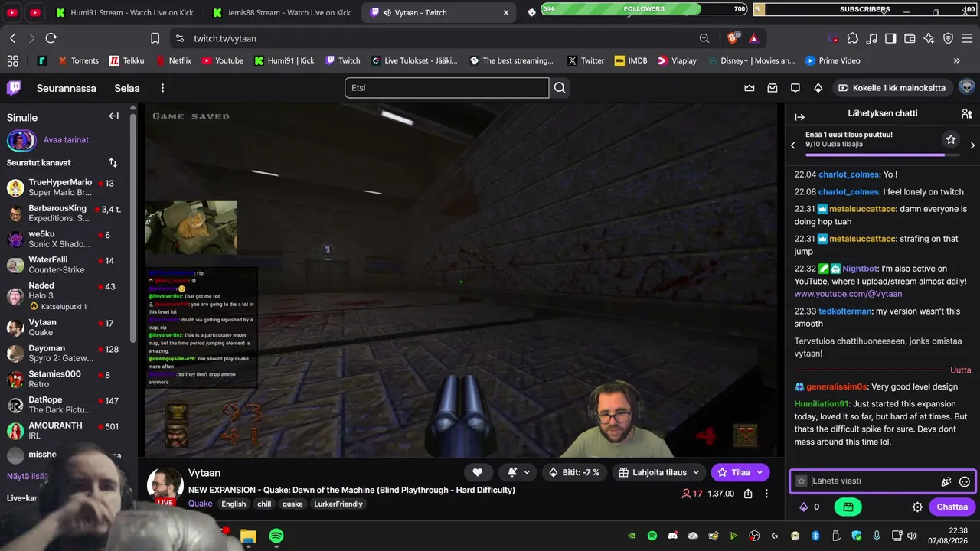Image resolution: width=980 pixels, height=551 pixels.
Task: Collapse the chat panel with arrow icon
Action: (800, 117)
